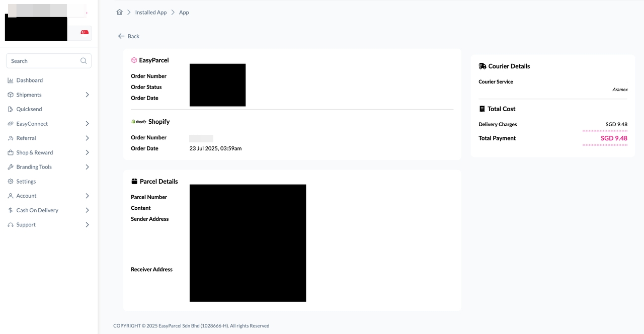The image size is (644, 334).
Task: Open Quicksend via its pencil icon
Action: [x=11, y=109]
